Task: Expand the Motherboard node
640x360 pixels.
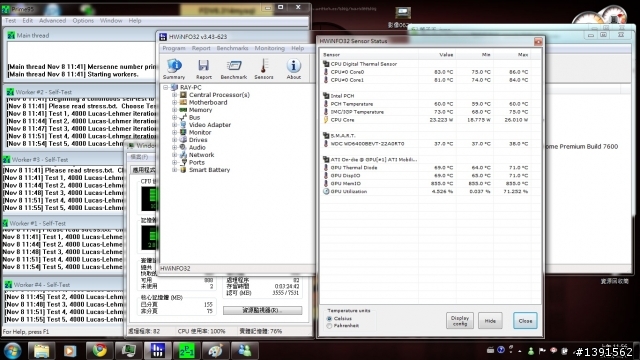Action: click(x=174, y=102)
